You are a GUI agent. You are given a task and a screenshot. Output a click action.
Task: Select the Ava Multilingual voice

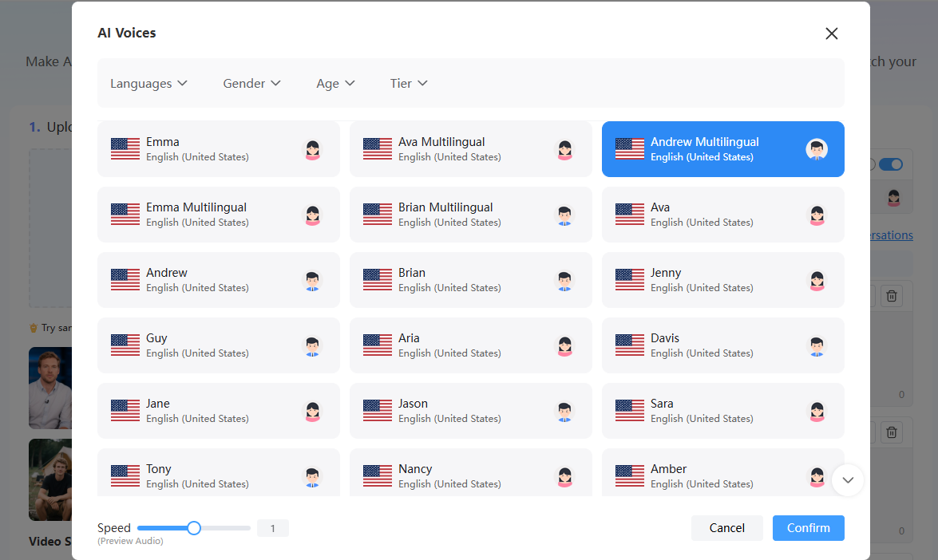(x=470, y=149)
